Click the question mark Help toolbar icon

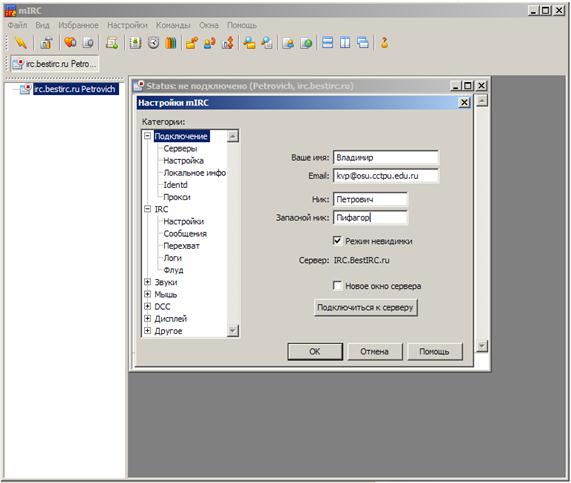(384, 43)
